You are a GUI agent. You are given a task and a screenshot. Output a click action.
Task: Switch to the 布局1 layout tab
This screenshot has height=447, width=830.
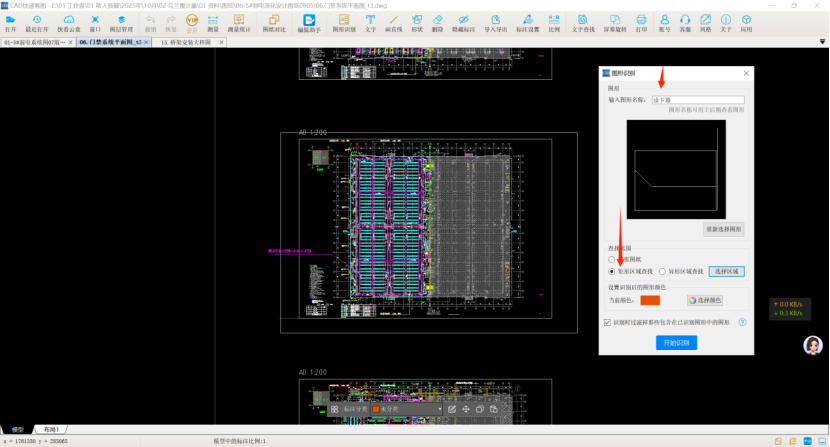[x=51, y=428]
